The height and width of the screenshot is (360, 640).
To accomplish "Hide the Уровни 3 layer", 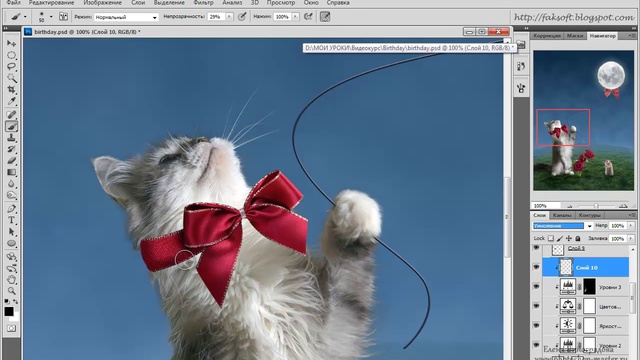I will tap(536, 287).
